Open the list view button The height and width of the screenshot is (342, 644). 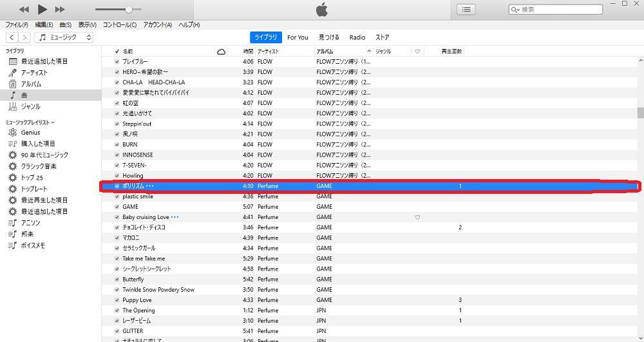[466, 9]
